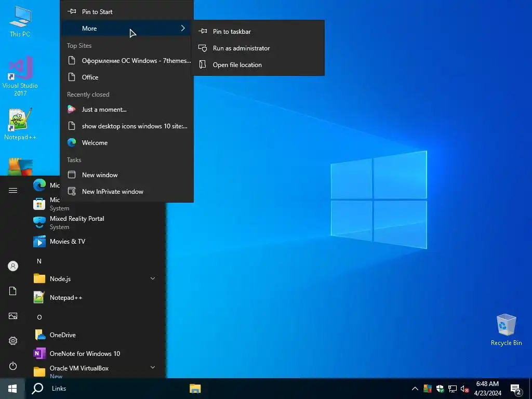Open the More submenu

(127, 29)
